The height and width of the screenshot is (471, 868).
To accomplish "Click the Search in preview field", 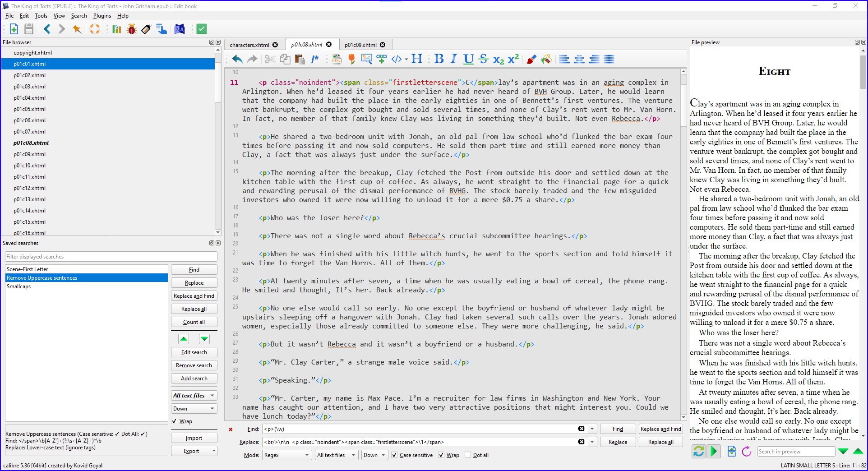I will (x=796, y=451).
